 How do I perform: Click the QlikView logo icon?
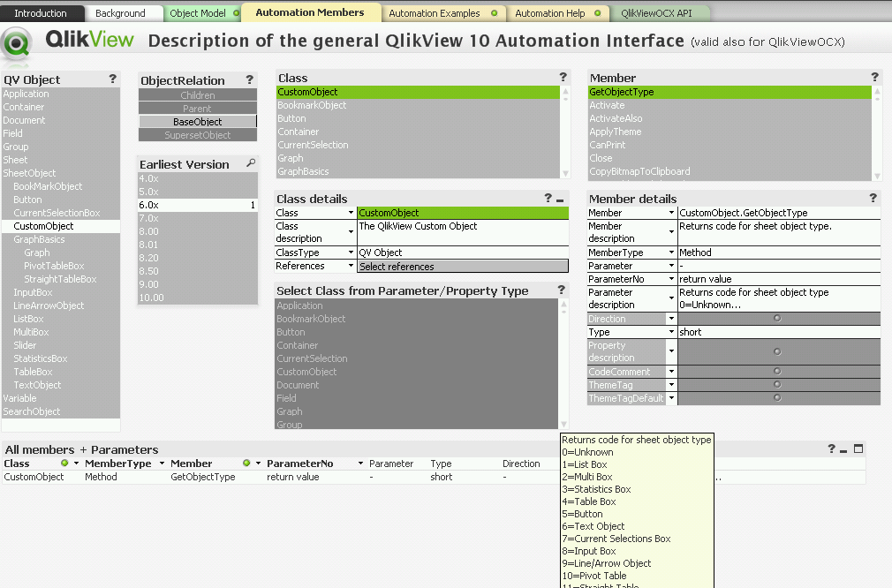click(x=16, y=43)
